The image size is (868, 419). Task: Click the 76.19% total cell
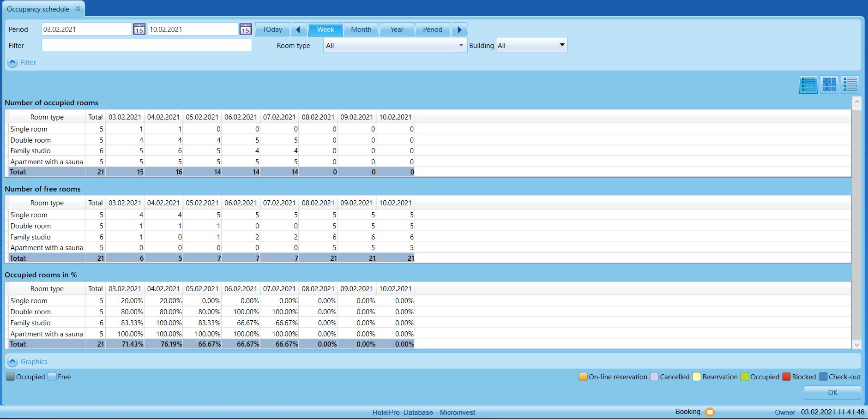tap(163, 344)
